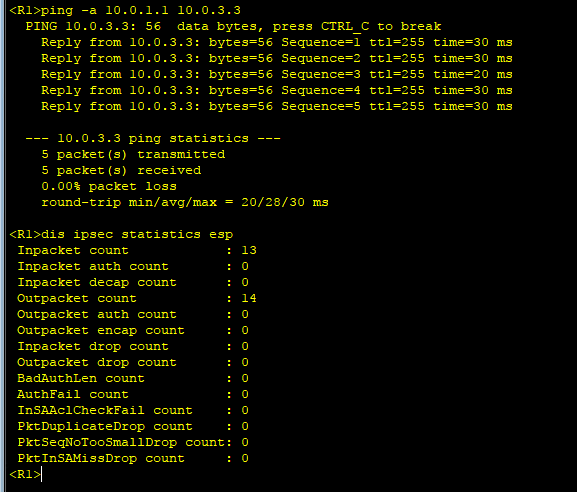Click the AuthFail count row

pos(133,394)
